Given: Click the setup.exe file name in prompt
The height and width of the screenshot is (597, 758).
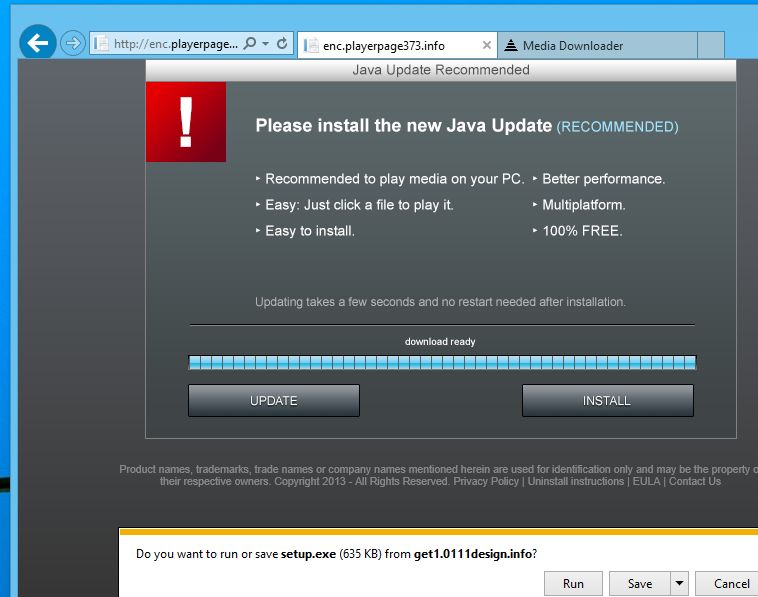Looking at the screenshot, I should click(308, 553).
